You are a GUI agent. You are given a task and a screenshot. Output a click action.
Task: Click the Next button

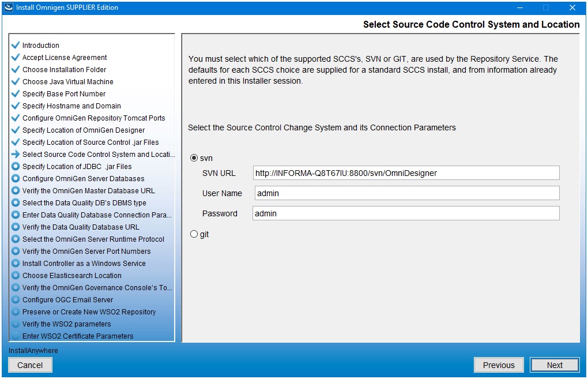(x=555, y=365)
